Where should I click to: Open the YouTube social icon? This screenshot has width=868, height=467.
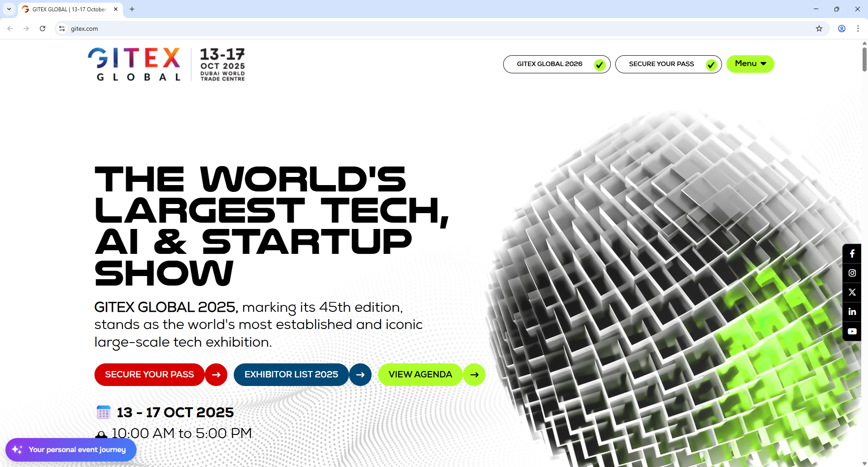point(852,331)
